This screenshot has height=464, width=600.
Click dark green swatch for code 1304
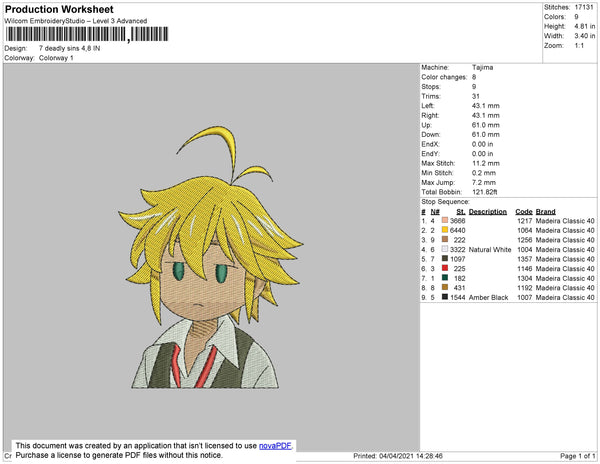pyautogui.click(x=445, y=278)
